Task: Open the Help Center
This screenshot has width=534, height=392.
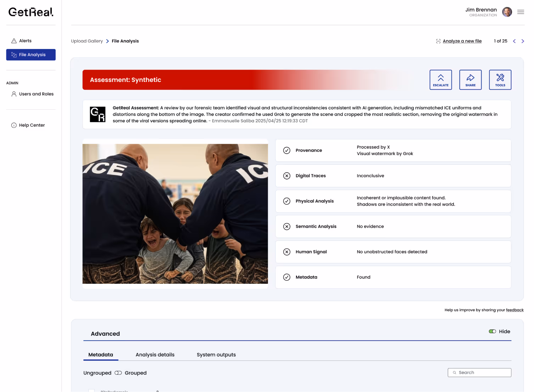Action: pos(28,125)
